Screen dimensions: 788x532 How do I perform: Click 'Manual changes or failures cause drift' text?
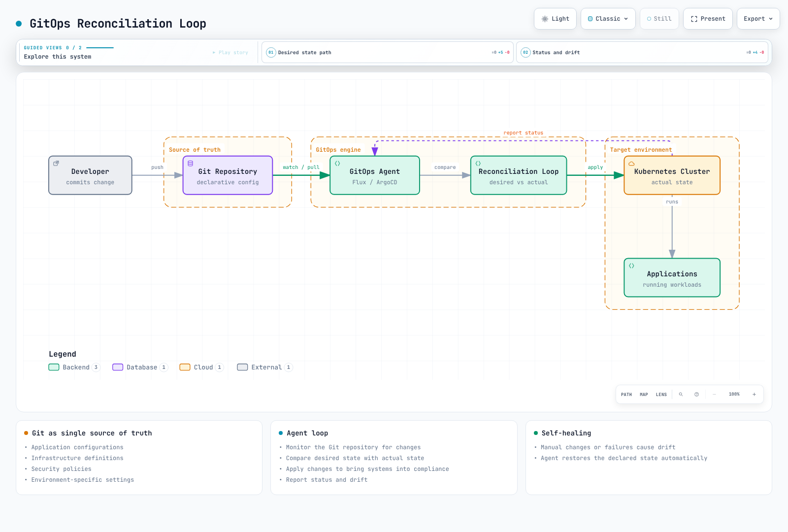click(608, 447)
